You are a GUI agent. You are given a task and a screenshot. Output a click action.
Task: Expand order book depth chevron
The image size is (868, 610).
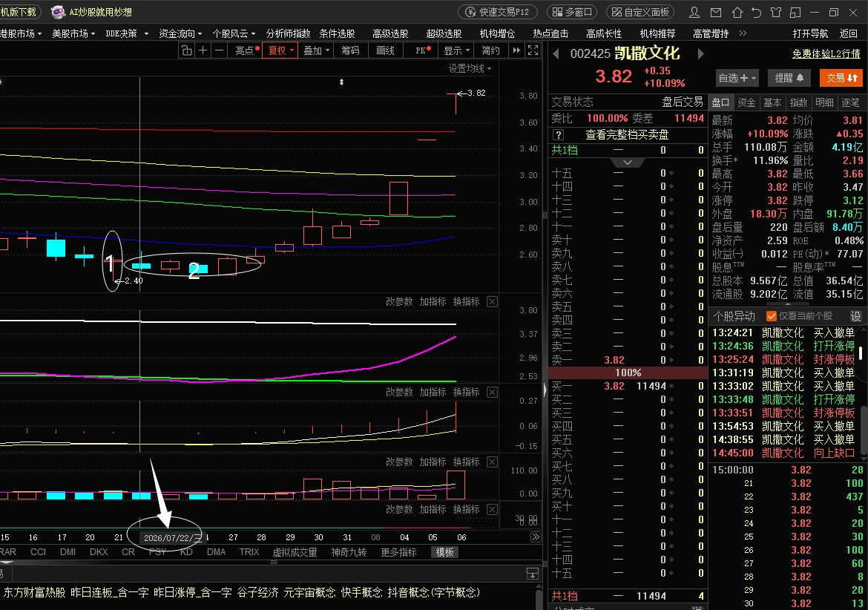(x=627, y=163)
